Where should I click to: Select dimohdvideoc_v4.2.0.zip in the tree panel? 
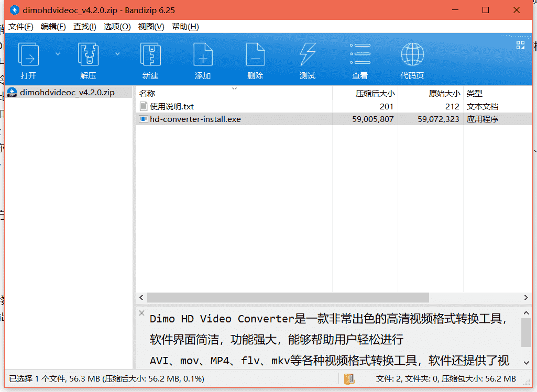pyautogui.click(x=69, y=92)
